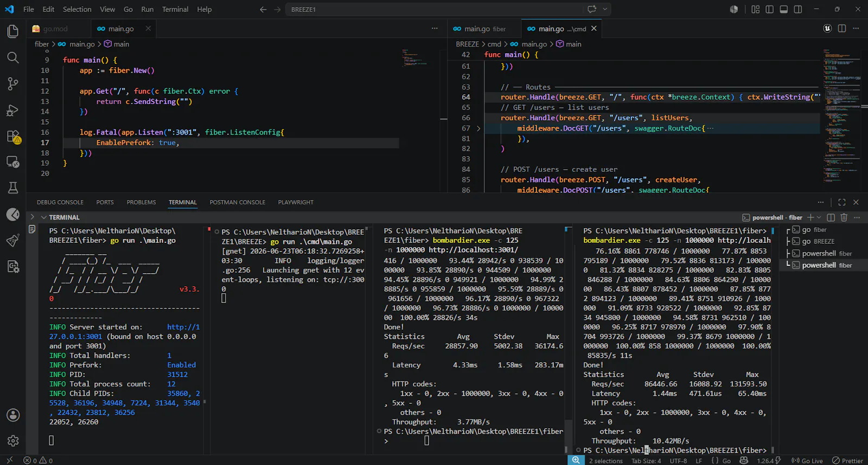Image resolution: width=868 pixels, height=465 pixels.
Task: Click the half-shaded circle icon in title bar
Action: pos(734,9)
